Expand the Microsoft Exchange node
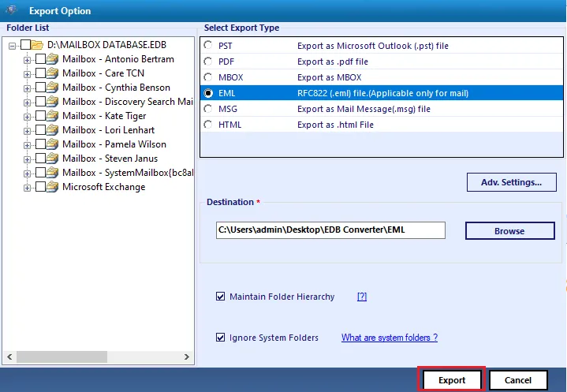This screenshot has width=567, height=392. point(27,188)
